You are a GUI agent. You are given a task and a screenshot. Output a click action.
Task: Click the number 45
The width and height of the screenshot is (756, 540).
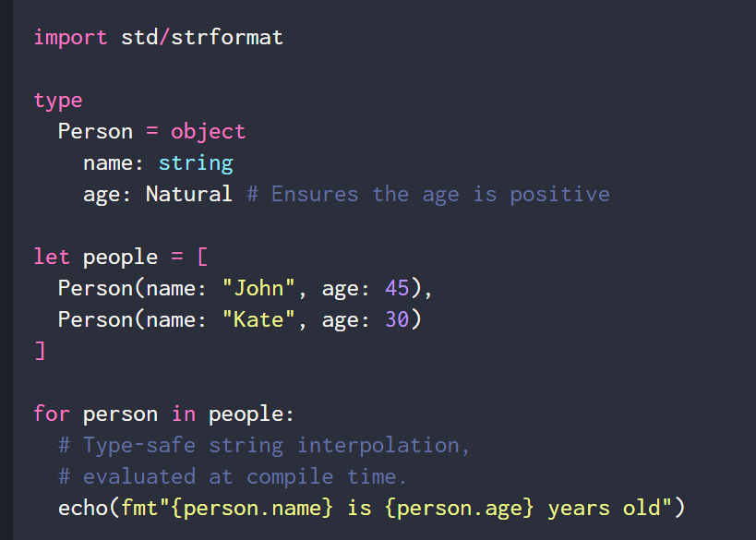(x=397, y=288)
